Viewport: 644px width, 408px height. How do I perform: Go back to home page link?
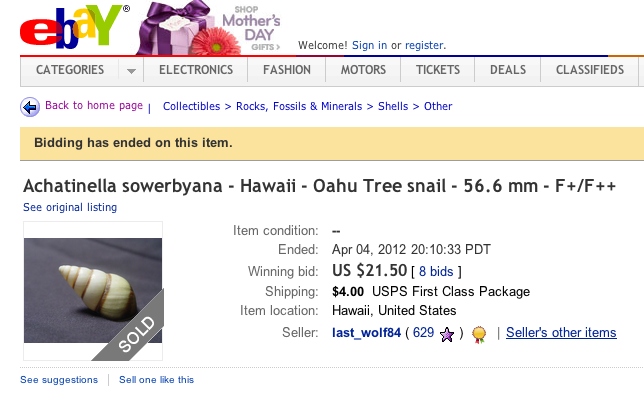(94, 106)
